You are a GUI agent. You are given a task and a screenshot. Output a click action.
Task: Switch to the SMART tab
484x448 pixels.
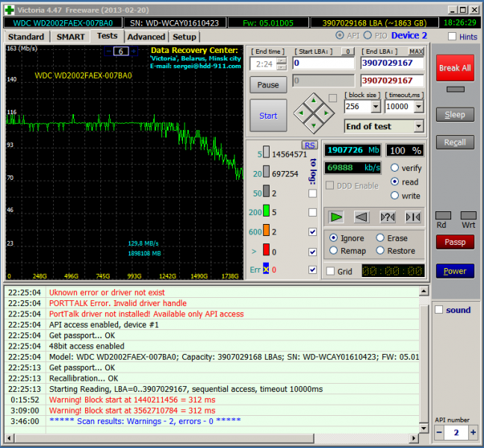coord(70,37)
